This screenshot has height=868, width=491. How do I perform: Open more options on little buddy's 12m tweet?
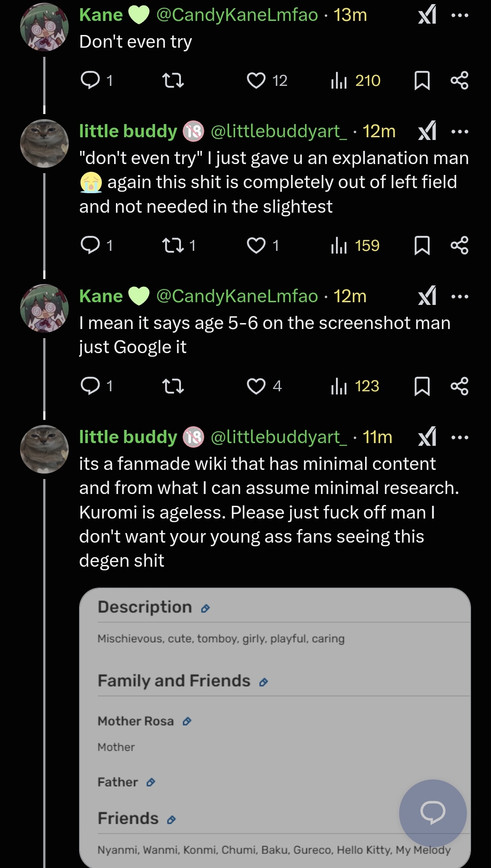click(460, 131)
